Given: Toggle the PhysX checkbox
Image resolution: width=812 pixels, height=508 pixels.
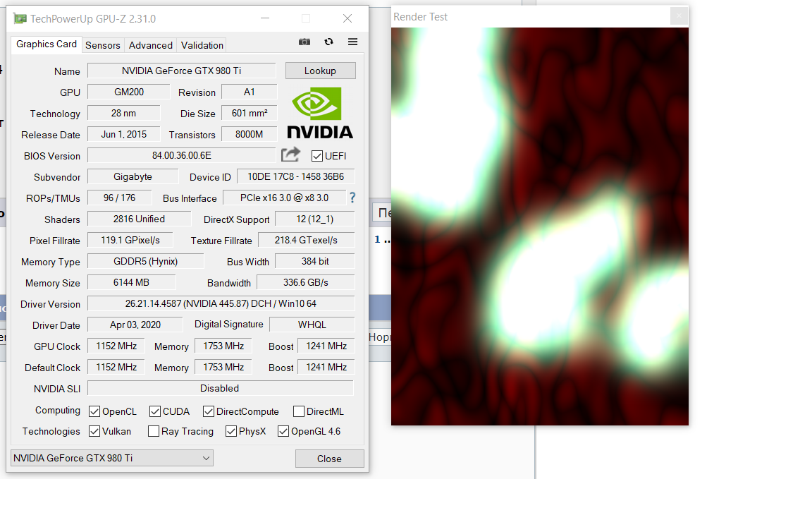Looking at the screenshot, I should click(231, 431).
